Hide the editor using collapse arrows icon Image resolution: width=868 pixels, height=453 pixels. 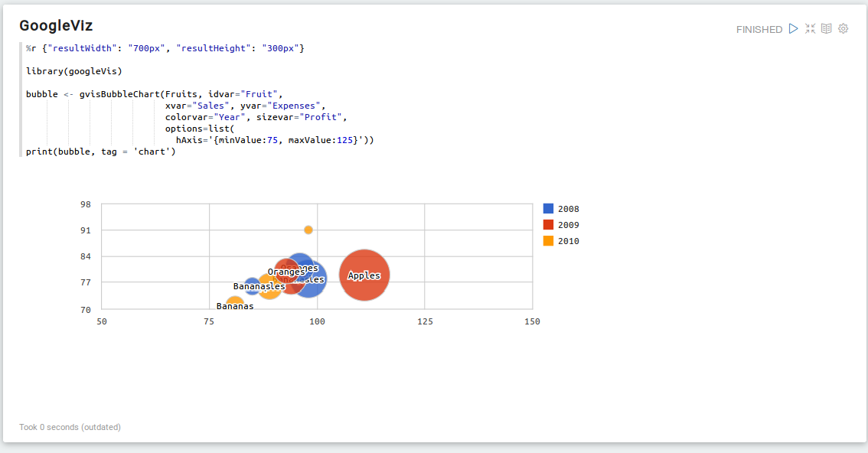coord(810,29)
